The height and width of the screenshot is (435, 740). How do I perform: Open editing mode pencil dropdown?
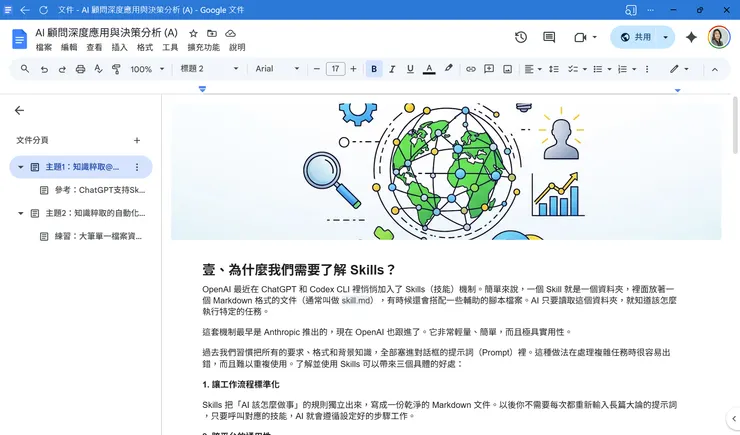(x=679, y=69)
